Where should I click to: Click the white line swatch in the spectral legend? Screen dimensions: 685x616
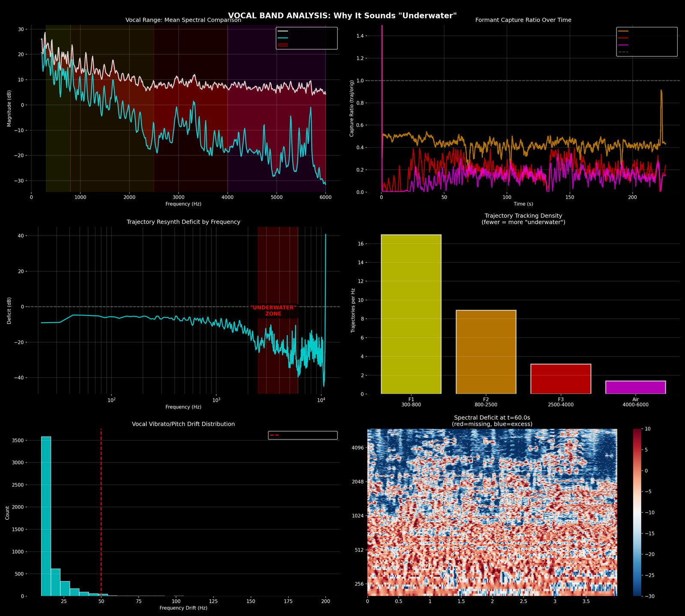(x=283, y=31)
